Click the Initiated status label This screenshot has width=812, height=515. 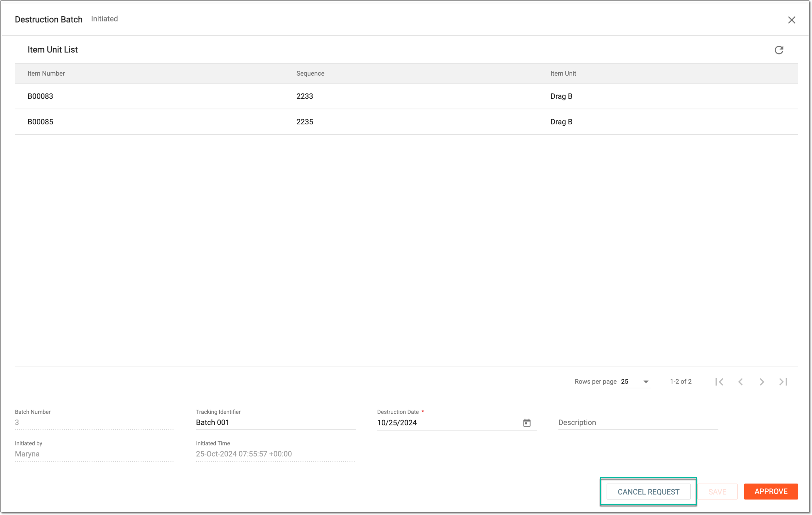coord(104,19)
